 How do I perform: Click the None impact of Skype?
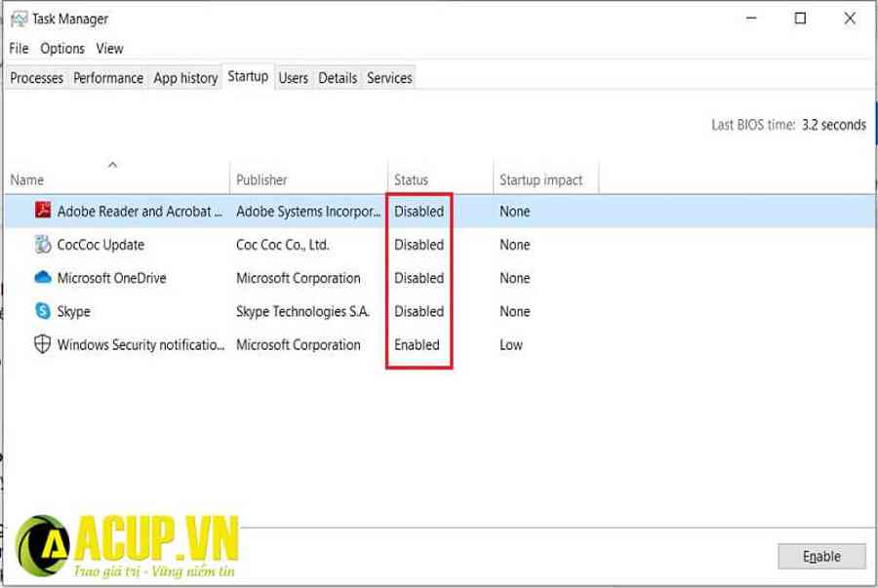click(x=514, y=312)
